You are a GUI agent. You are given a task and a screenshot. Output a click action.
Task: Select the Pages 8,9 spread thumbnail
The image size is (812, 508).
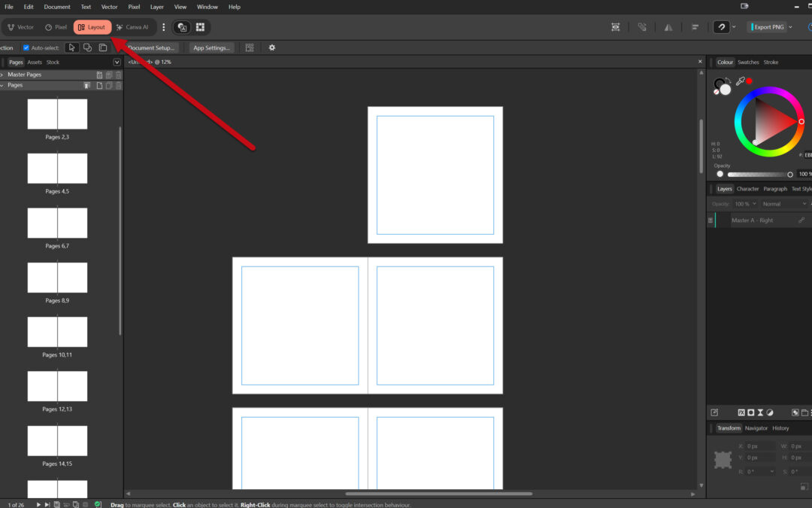pos(57,277)
